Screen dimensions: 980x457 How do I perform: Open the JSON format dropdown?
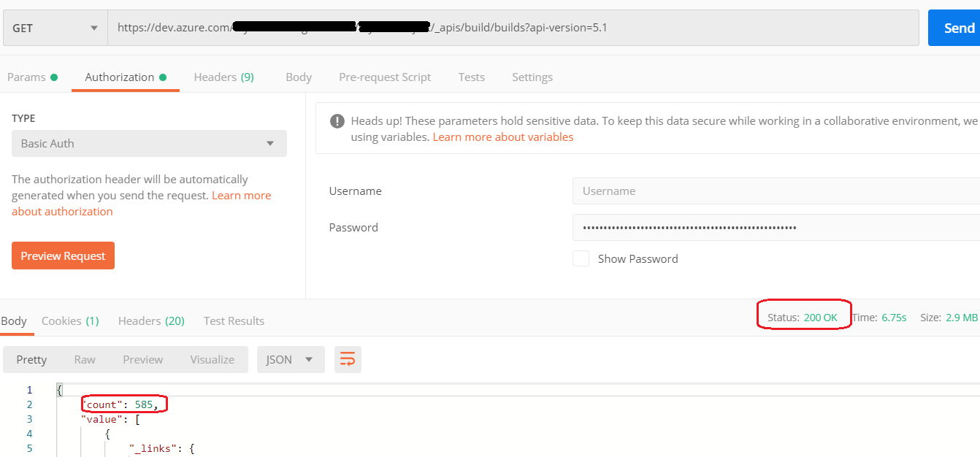[x=290, y=359]
